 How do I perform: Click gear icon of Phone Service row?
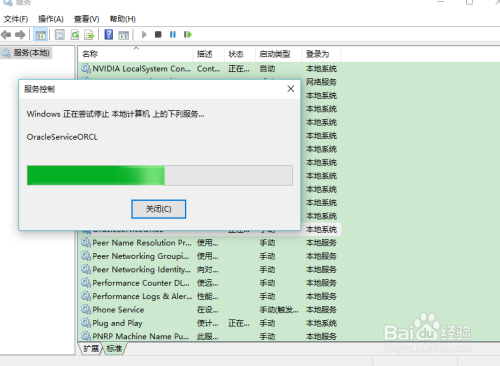pos(86,309)
